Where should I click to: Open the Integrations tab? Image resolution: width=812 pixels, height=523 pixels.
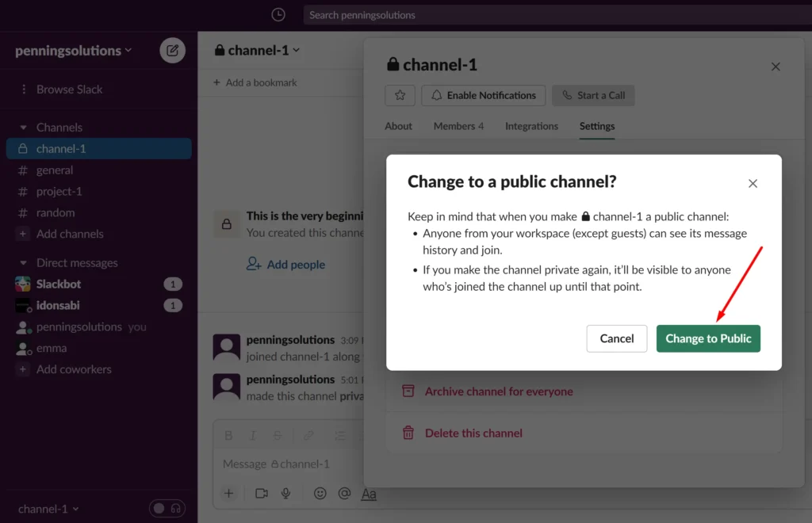(531, 126)
